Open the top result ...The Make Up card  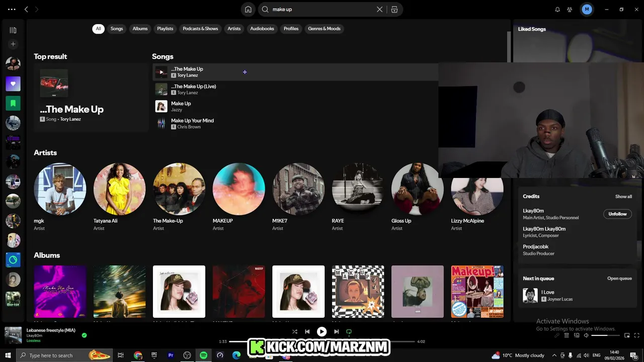91,97
